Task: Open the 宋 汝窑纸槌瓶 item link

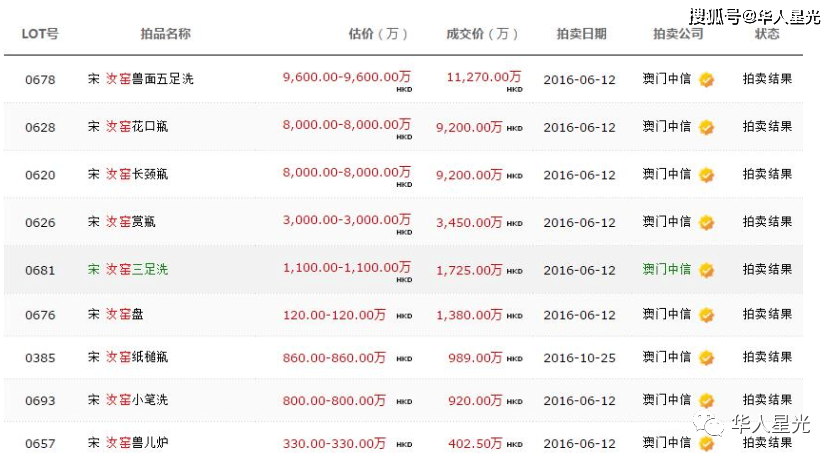Action: (x=128, y=357)
